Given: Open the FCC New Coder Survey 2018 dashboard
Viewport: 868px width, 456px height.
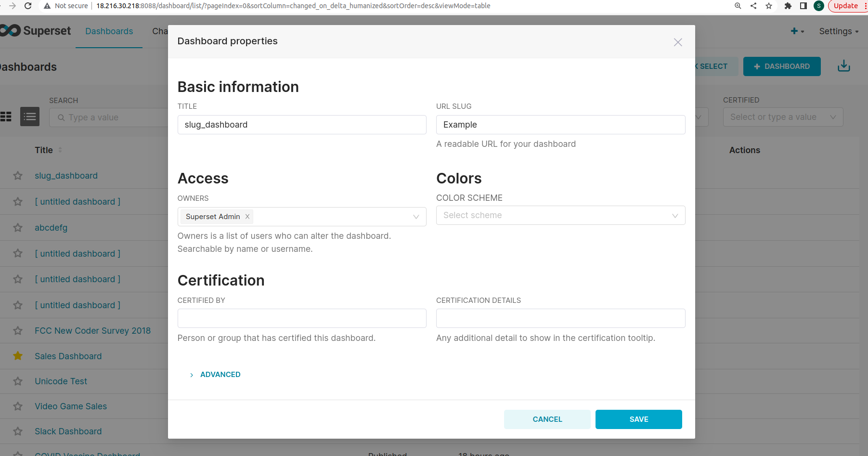Looking at the screenshot, I should click(x=92, y=330).
